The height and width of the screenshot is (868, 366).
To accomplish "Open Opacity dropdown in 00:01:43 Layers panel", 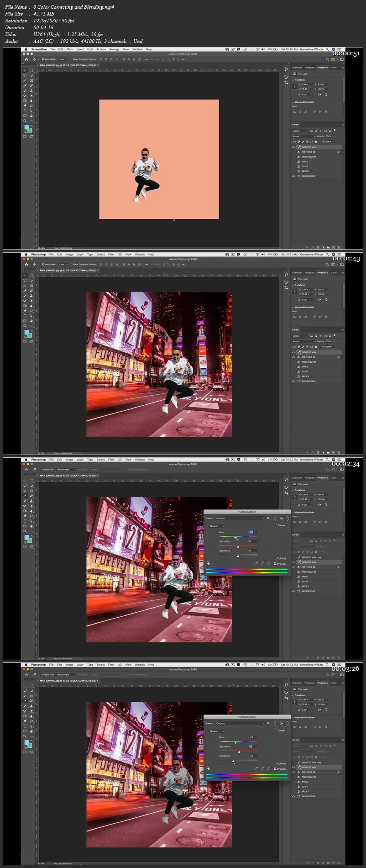I will point(334,341).
